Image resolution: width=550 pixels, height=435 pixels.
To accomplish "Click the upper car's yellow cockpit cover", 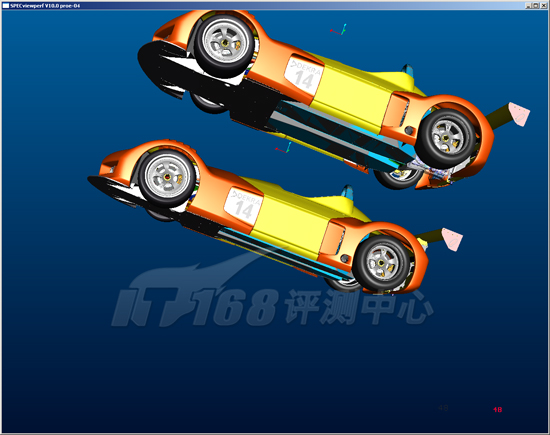I will tap(354, 94).
